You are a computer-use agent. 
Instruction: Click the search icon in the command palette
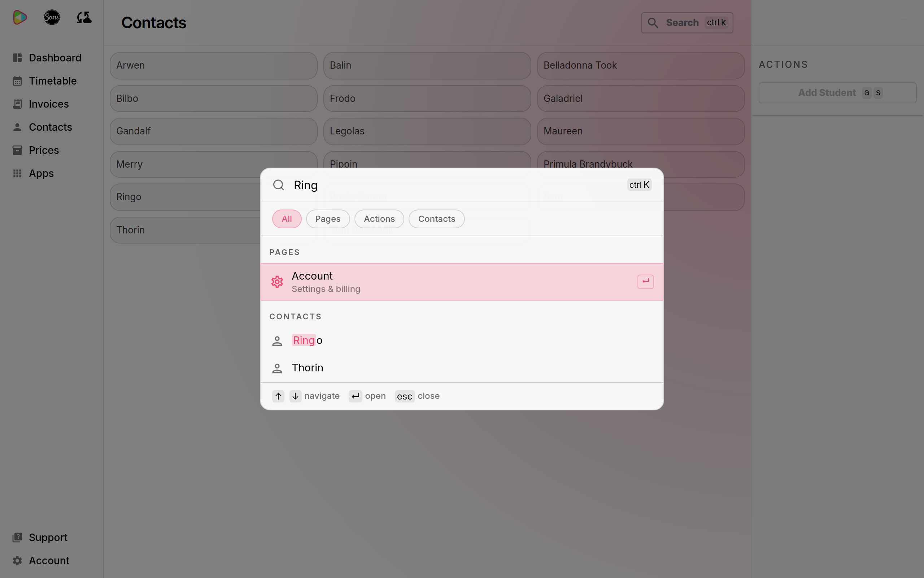279,185
